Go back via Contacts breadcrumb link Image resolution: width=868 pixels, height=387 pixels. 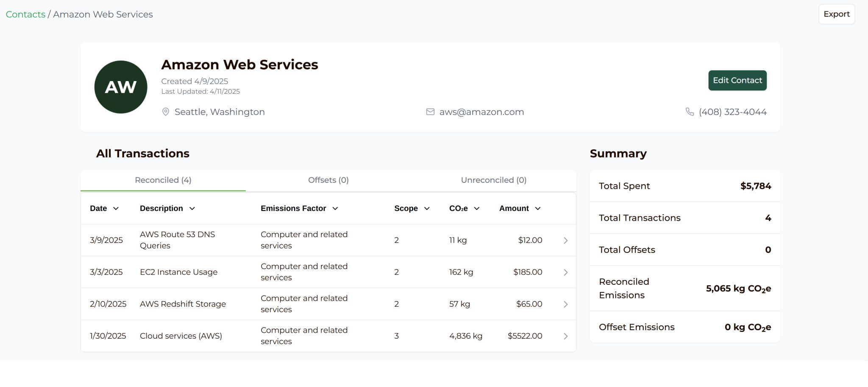(25, 14)
